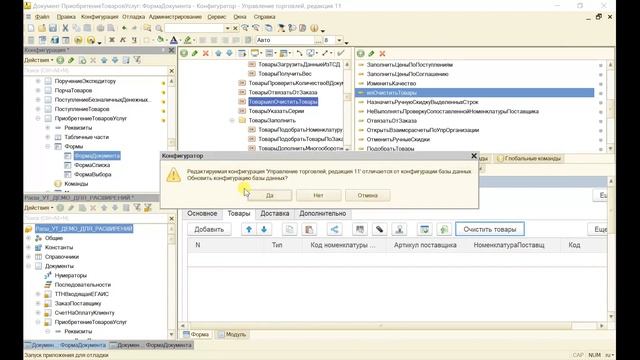Collapse the ТоварыЗаполнить folder node
640x360 pixels.
pyautogui.click(x=232, y=120)
